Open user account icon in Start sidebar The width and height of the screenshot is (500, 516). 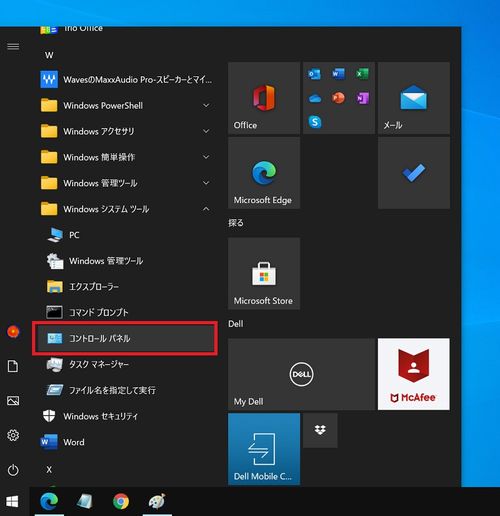coord(13,332)
